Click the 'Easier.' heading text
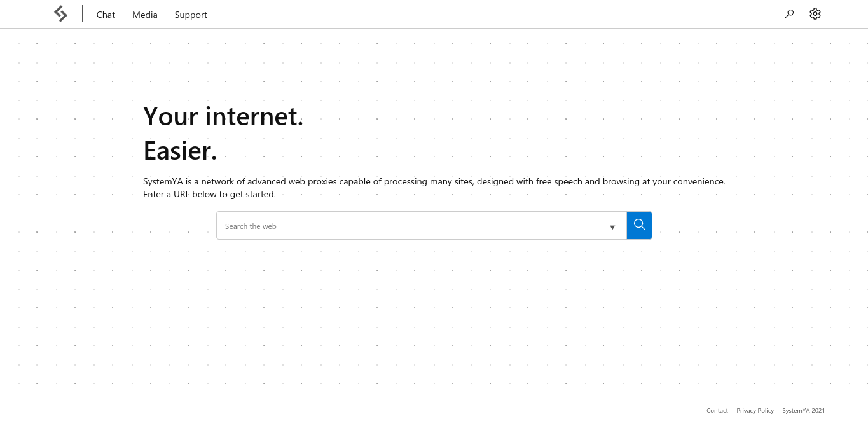Viewport: 868px width, 428px height. [180, 151]
